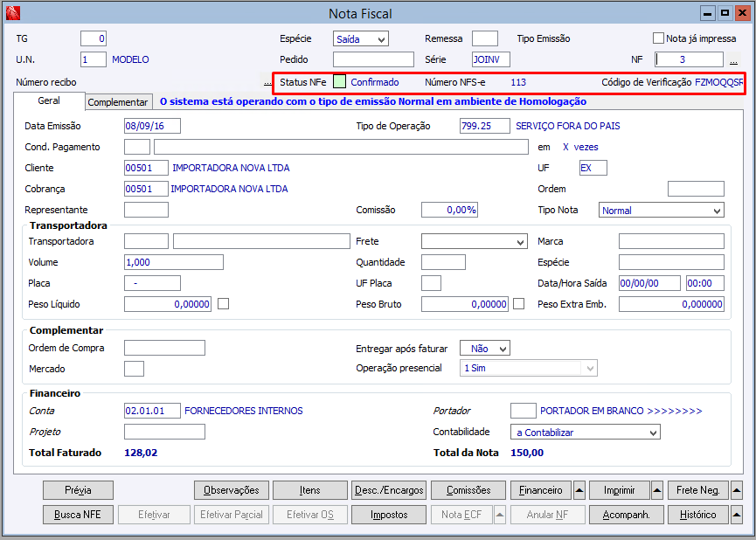Click the ellipsis lookup next to NF field
The width and height of the screenshot is (756, 540).
coord(733,61)
